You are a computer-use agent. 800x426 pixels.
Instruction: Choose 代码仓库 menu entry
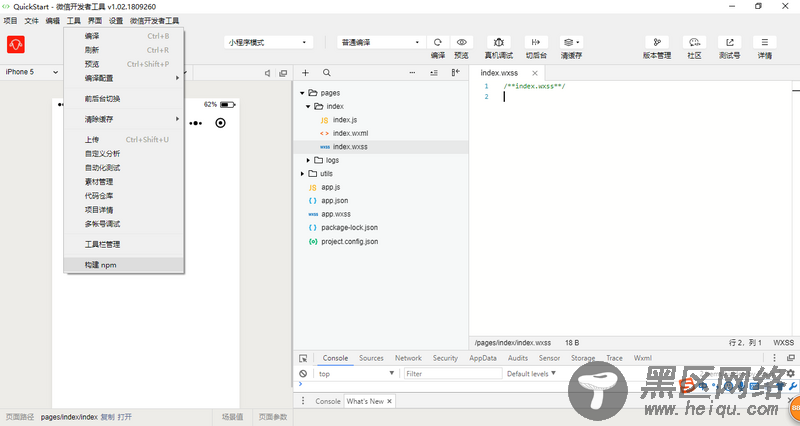pyautogui.click(x=124, y=196)
